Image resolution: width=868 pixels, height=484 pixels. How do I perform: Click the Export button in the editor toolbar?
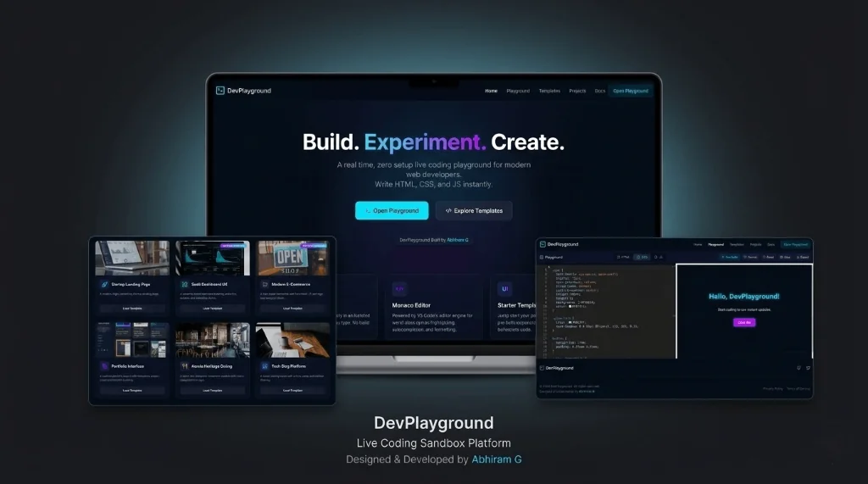coord(802,257)
